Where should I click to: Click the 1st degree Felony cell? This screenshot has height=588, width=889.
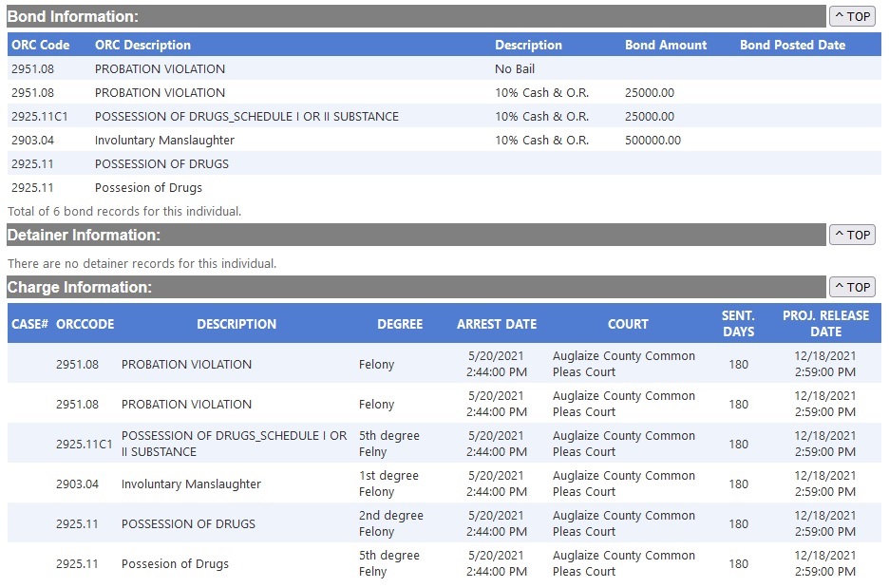pos(389,484)
